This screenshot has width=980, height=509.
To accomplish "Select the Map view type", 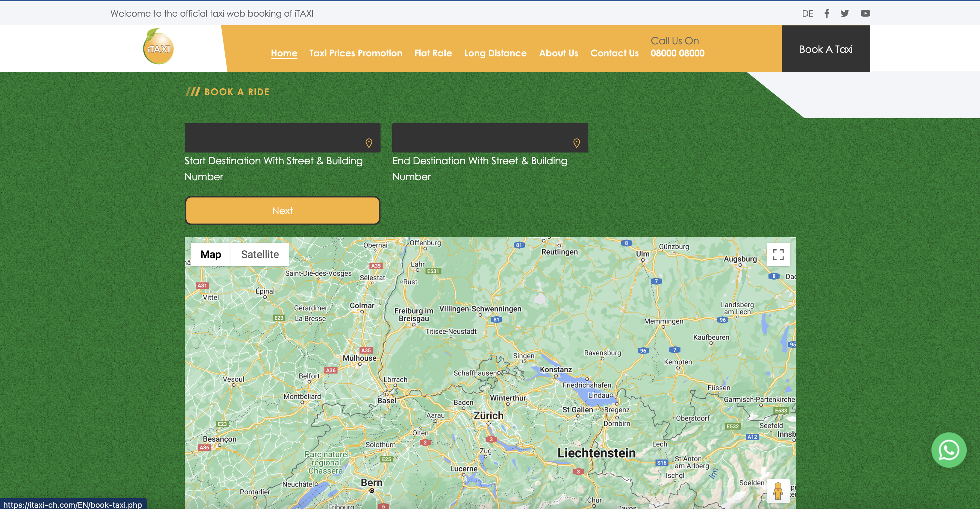I will pos(210,254).
